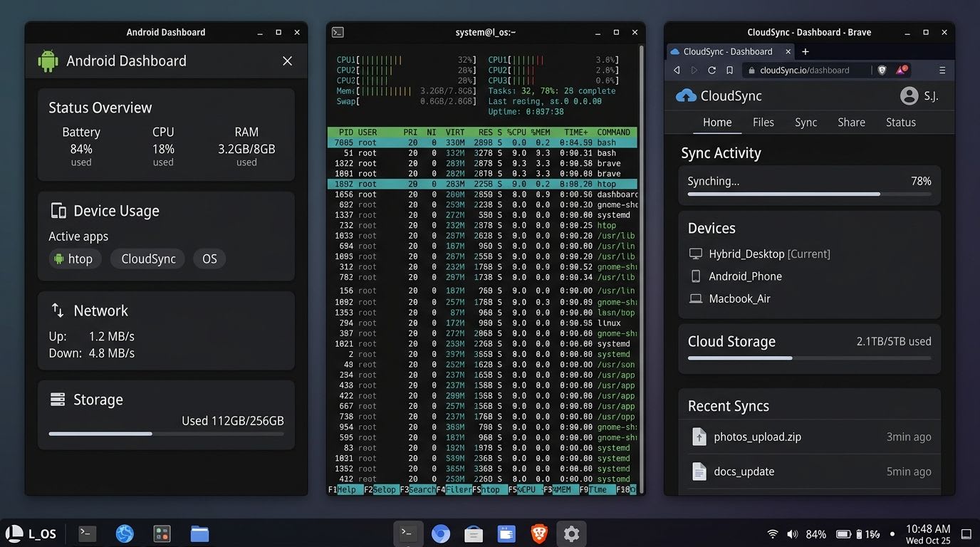Switch to the Status tab in CloudSync
This screenshot has width=980, height=547.
[901, 123]
